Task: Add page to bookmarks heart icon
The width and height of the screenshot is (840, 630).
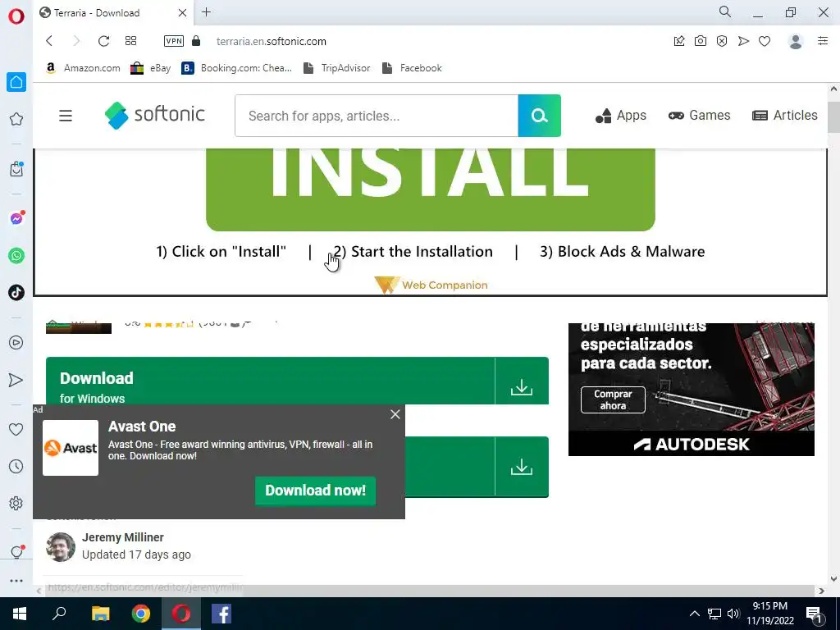Action: click(765, 41)
